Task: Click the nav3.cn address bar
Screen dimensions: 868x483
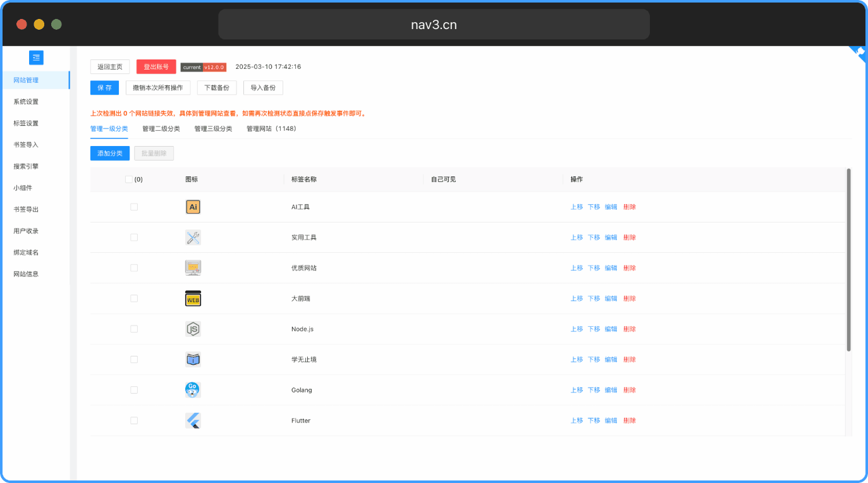Action: click(434, 25)
